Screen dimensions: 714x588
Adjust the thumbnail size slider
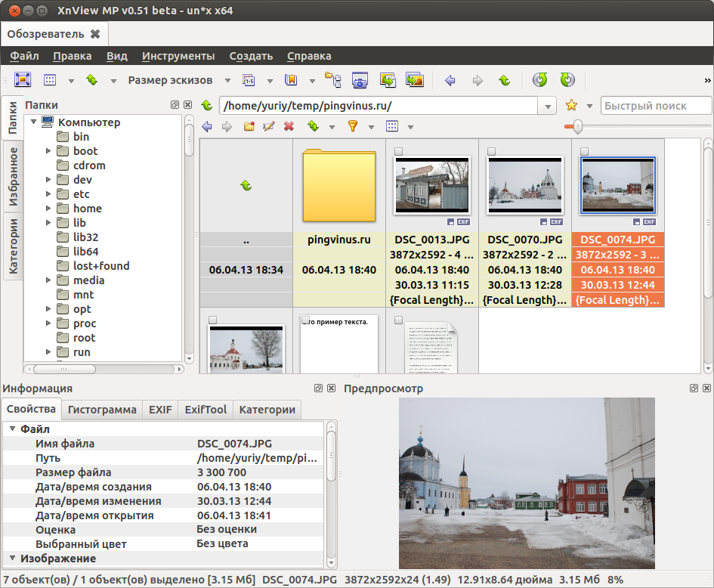(x=577, y=127)
